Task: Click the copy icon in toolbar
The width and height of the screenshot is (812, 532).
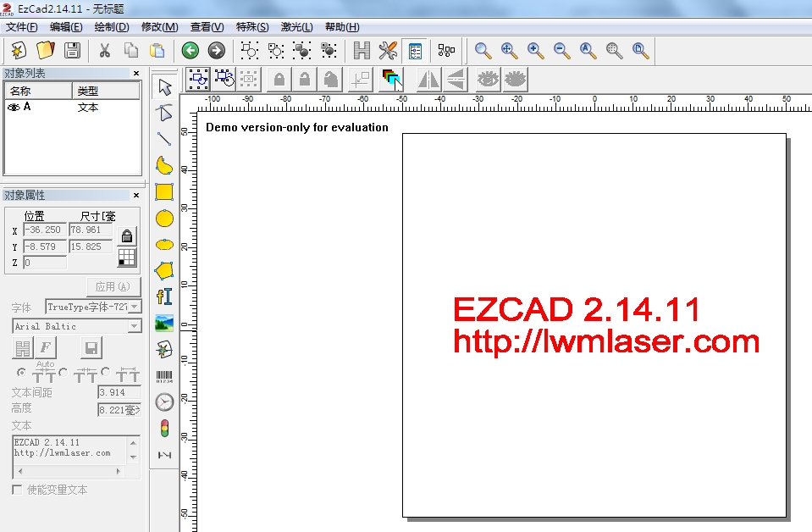Action: coord(131,50)
